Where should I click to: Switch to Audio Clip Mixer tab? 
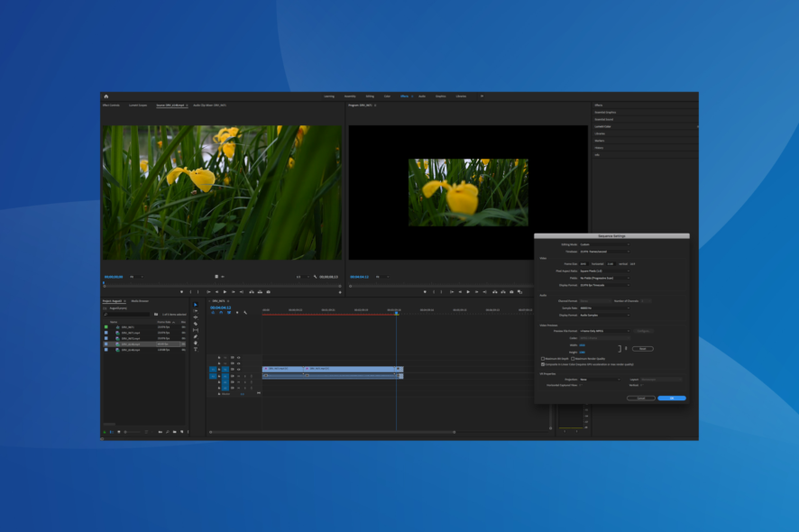(209, 105)
